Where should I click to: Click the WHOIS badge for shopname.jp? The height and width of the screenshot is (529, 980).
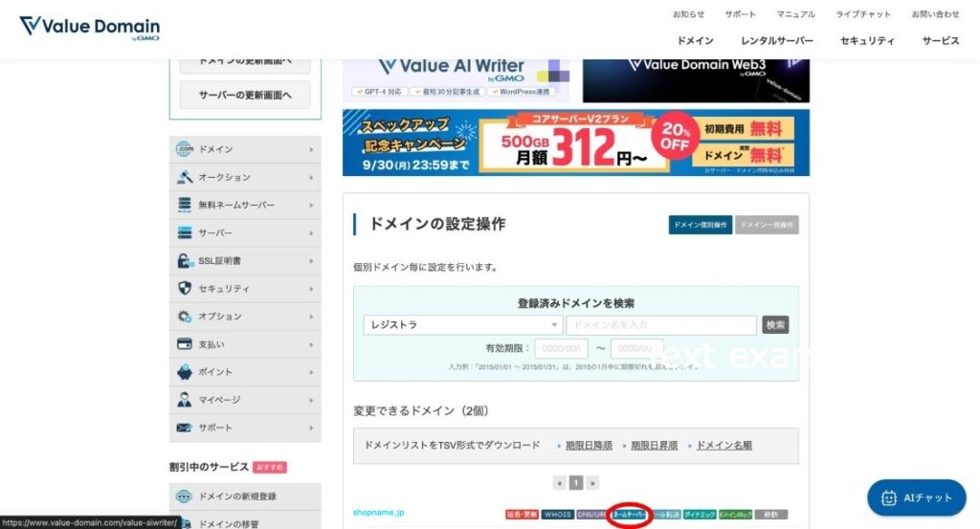pos(558,515)
